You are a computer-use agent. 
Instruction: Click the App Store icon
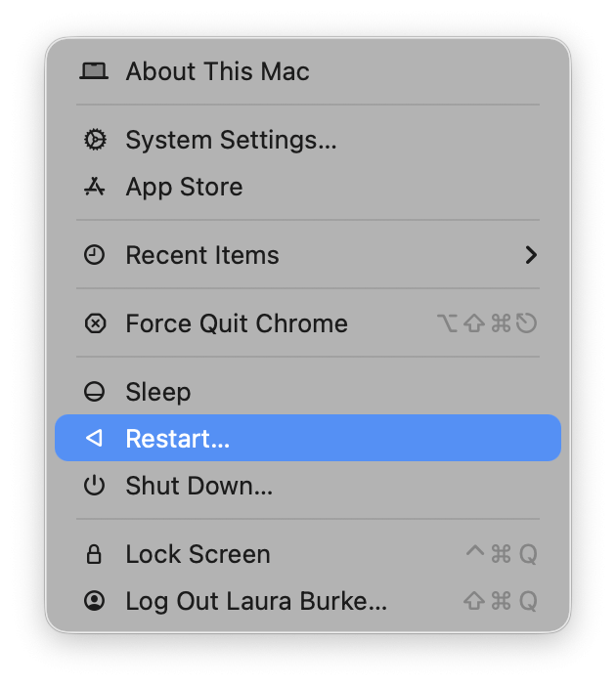(x=94, y=187)
